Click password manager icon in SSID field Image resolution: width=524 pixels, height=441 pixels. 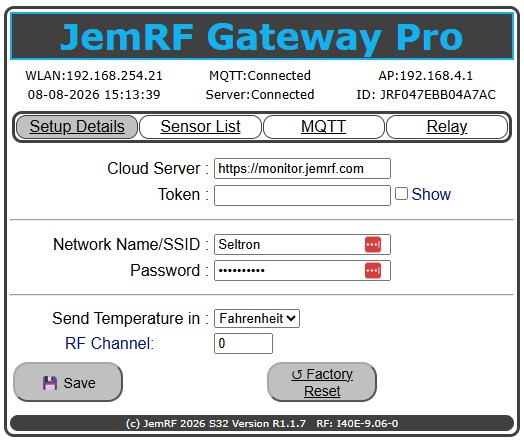click(373, 244)
